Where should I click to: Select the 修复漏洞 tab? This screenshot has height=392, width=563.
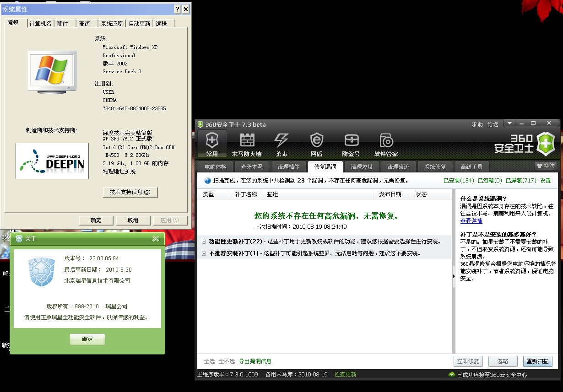[325, 166]
